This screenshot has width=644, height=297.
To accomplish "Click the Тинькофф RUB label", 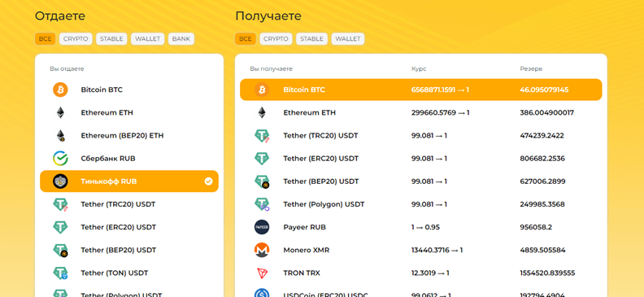I will 108,181.
